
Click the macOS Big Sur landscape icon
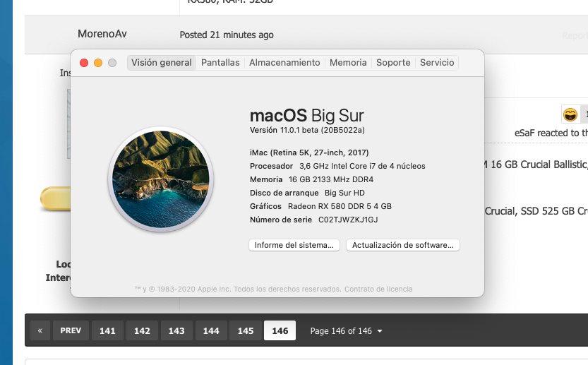click(x=161, y=179)
